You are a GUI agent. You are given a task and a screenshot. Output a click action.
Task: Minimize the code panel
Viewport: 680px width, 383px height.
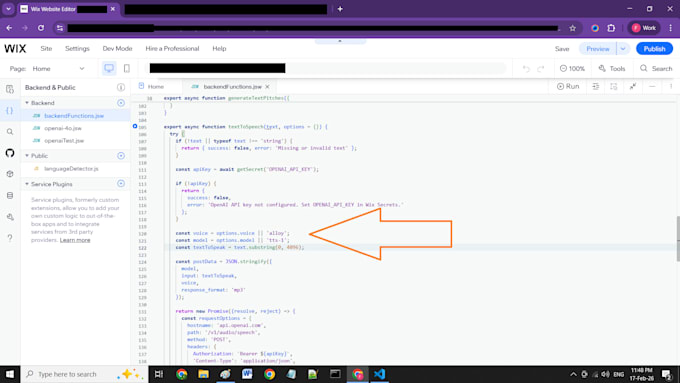tap(652, 86)
